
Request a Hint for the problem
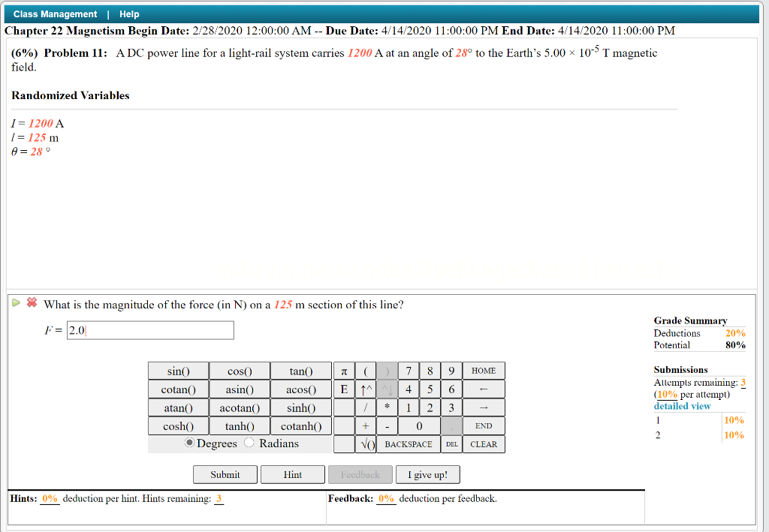pos(292,473)
